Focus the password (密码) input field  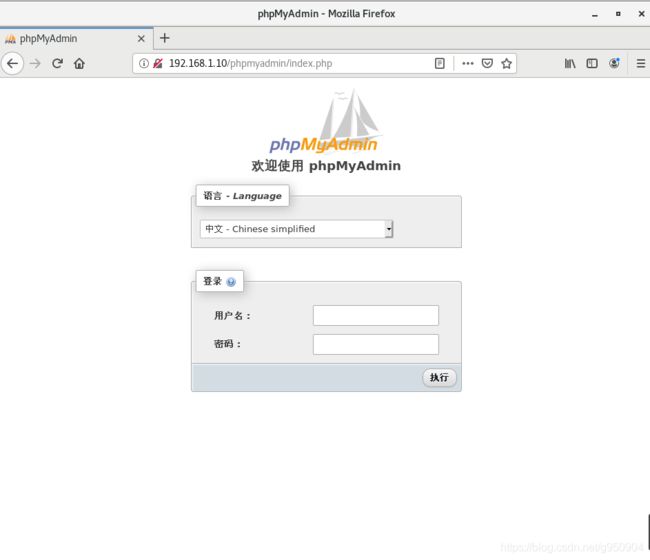point(376,344)
